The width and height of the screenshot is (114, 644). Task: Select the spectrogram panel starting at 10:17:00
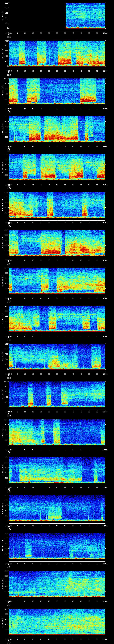tap(57, 318)
